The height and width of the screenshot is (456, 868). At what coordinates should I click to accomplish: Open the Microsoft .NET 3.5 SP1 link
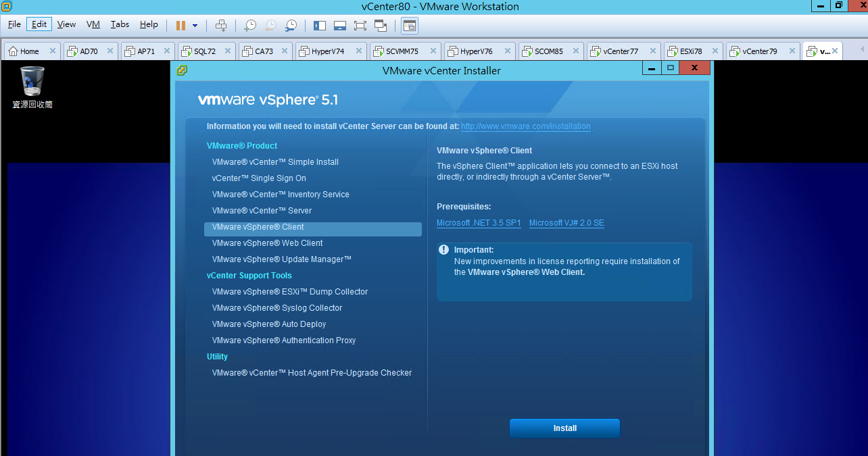click(479, 223)
